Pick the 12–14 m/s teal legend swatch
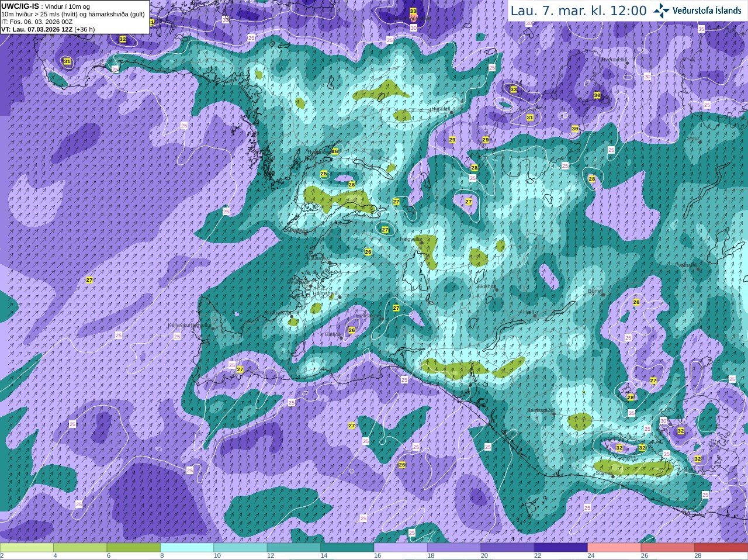Image resolution: width=748 pixels, height=560 pixels. pyautogui.click(x=293, y=548)
